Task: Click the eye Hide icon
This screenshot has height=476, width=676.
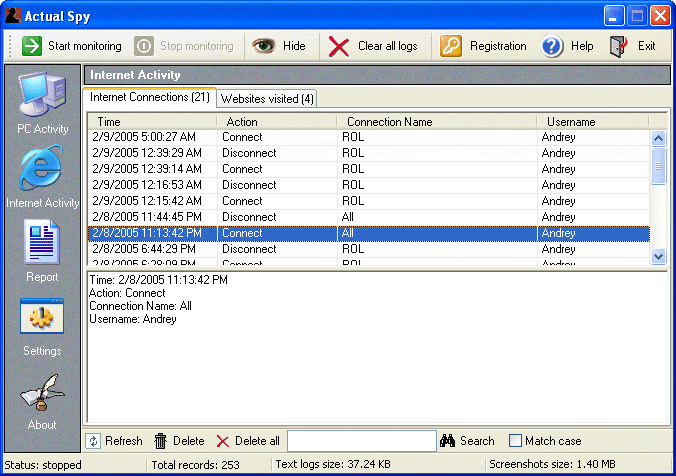Action: 263,46
